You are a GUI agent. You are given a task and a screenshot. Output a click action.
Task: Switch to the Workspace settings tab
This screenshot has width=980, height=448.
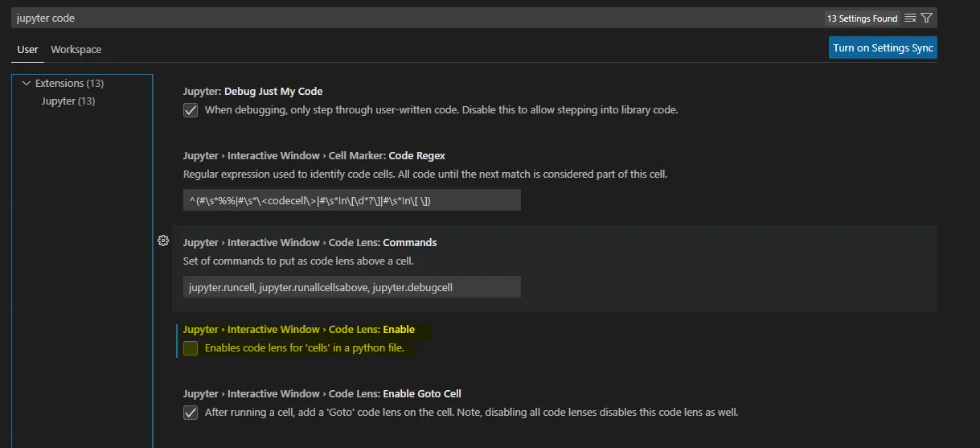pyautogui.click(x=76, y=49)
